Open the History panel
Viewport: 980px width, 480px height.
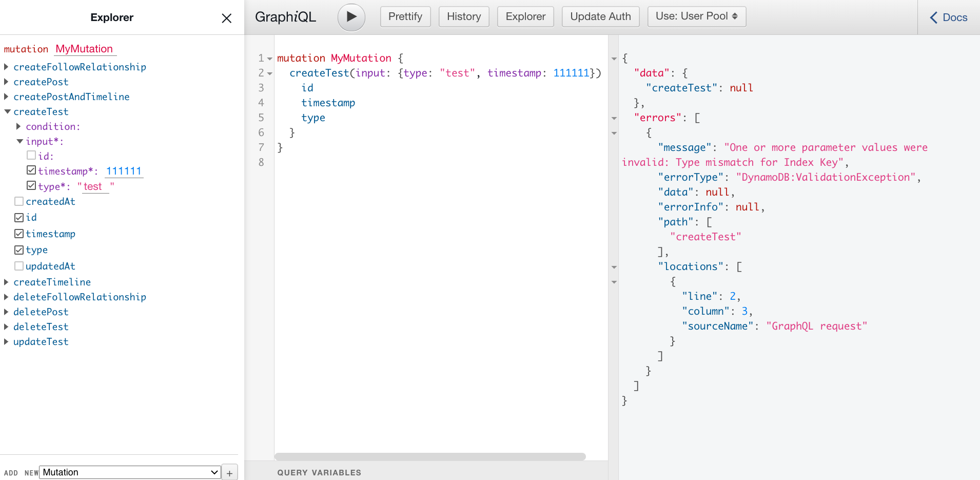[x=464, y=16]
